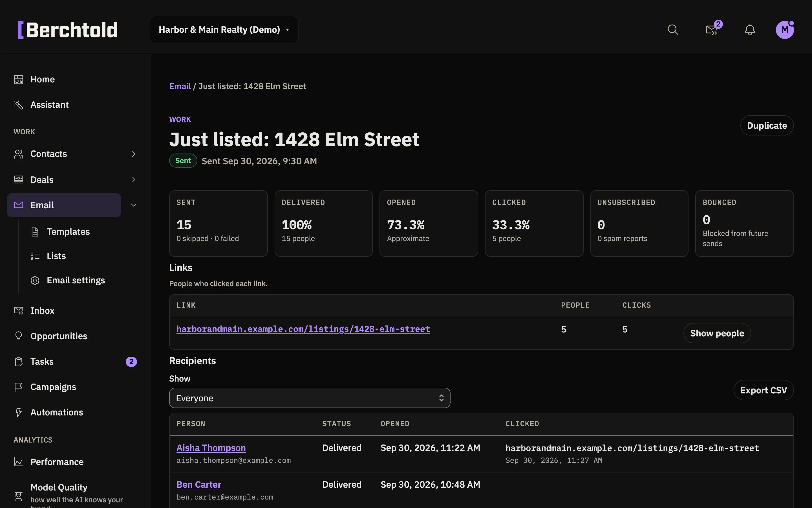812x508 pixels.
Task: Follow the Email breadcrumb link
Action: pyautogui.click(x=180, y=86)
